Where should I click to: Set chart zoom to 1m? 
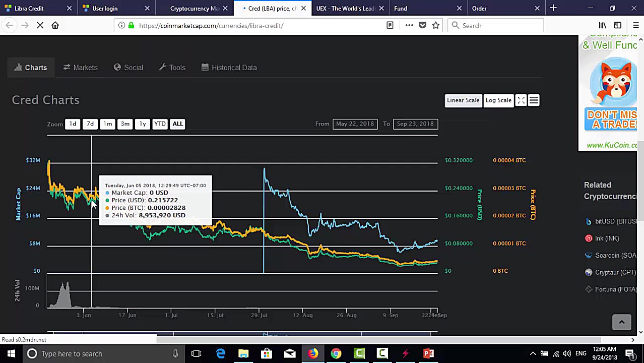point(107,124)
